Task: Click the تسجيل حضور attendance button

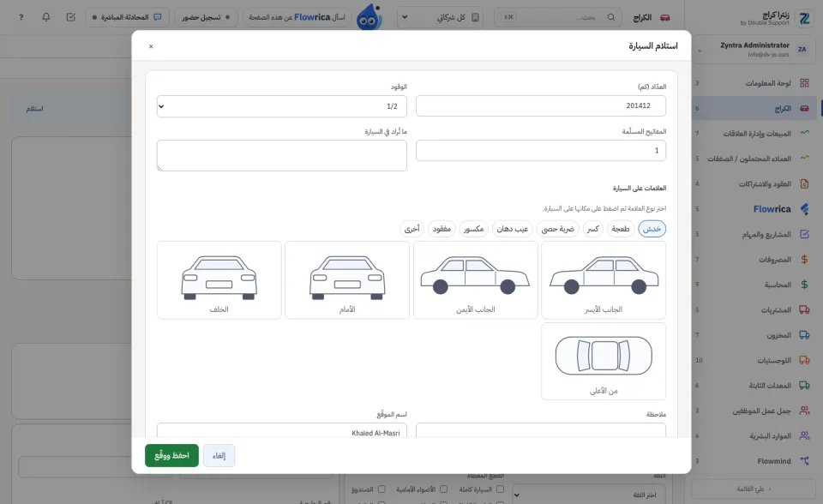Action: (206, 17)
